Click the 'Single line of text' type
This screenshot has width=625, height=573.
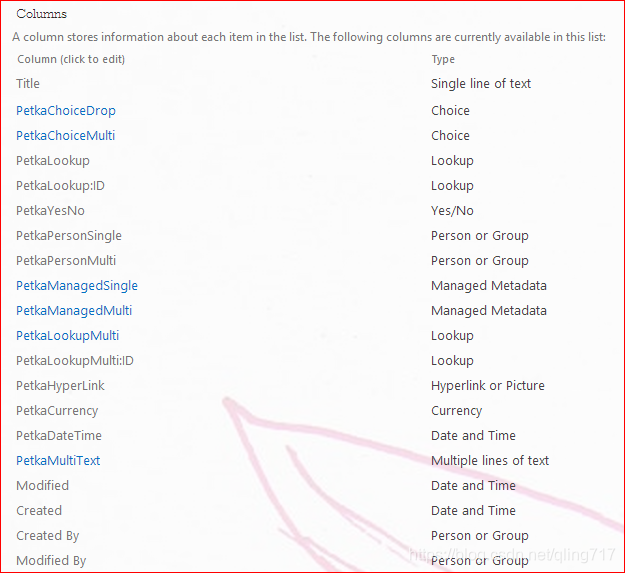pos(481,84)
